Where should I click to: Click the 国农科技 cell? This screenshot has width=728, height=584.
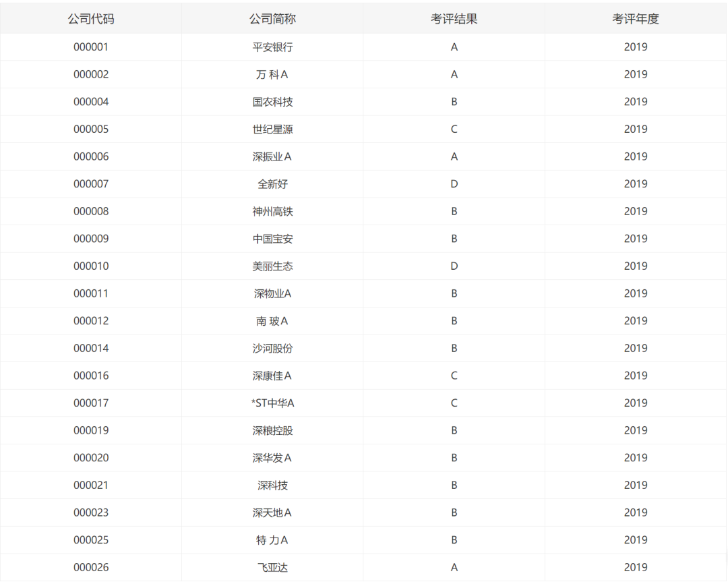point(272,102)
